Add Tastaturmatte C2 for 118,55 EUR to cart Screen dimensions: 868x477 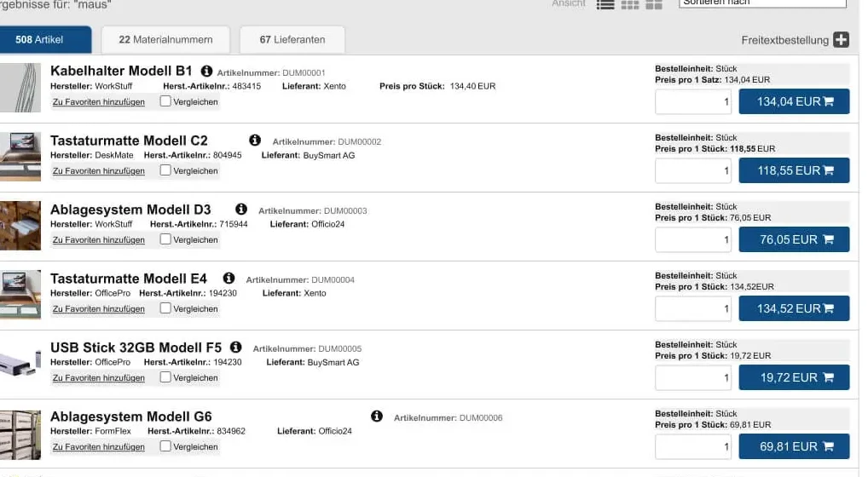coord(794,170)
